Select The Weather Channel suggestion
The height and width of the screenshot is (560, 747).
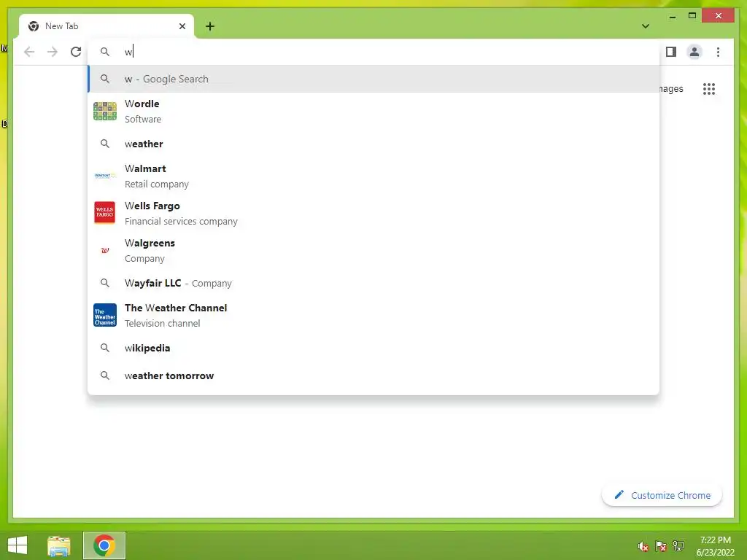(x=374, y=315)
